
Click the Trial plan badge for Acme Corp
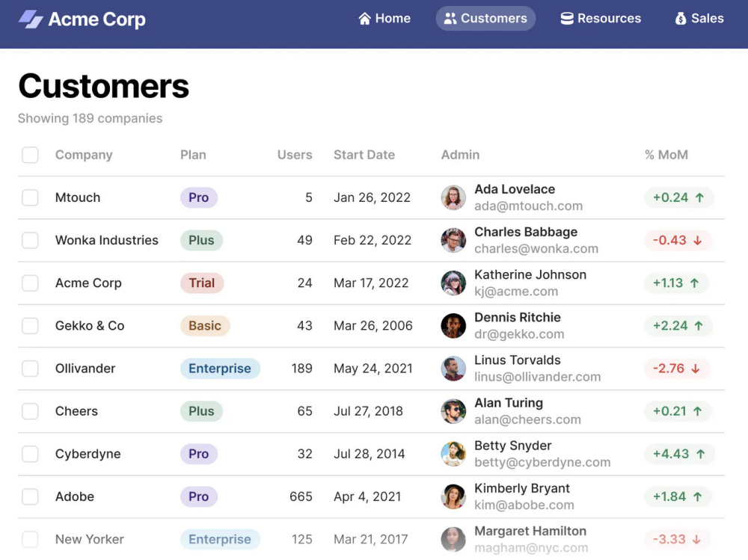click(x=201, y=283)
